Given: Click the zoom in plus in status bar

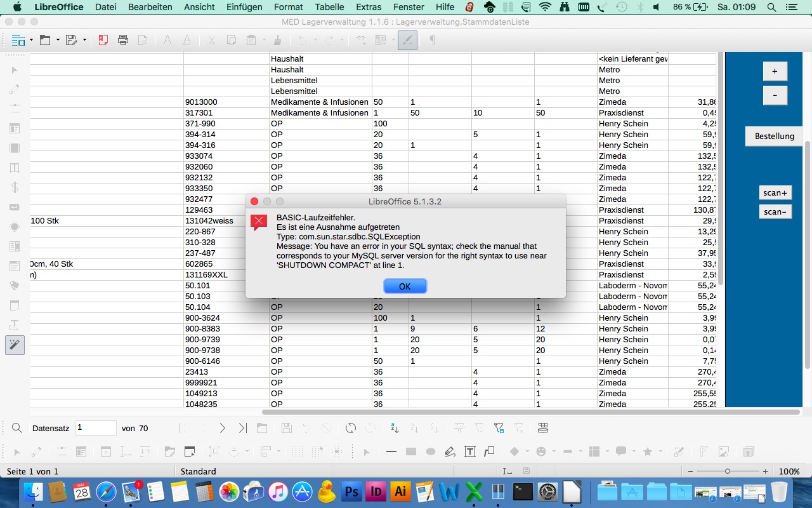Looking at the screenshot, I should point(766,471).
